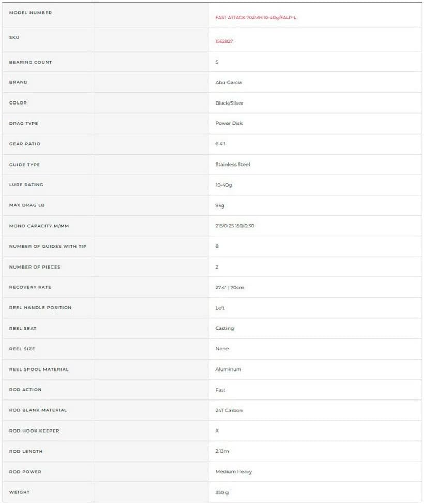Select the Aluminum spool material value
The width and height of the screenshot is (424, 504).
click(228, 369)
